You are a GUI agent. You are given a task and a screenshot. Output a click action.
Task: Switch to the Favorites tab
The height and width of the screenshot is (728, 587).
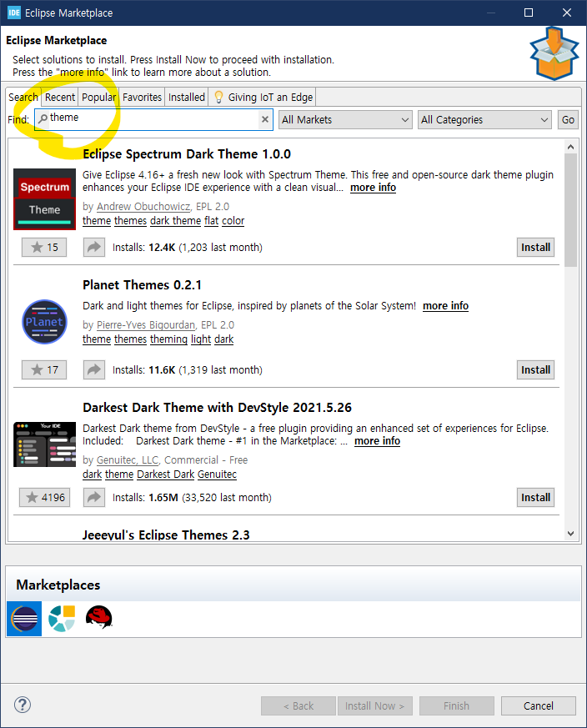click(142, 97)
